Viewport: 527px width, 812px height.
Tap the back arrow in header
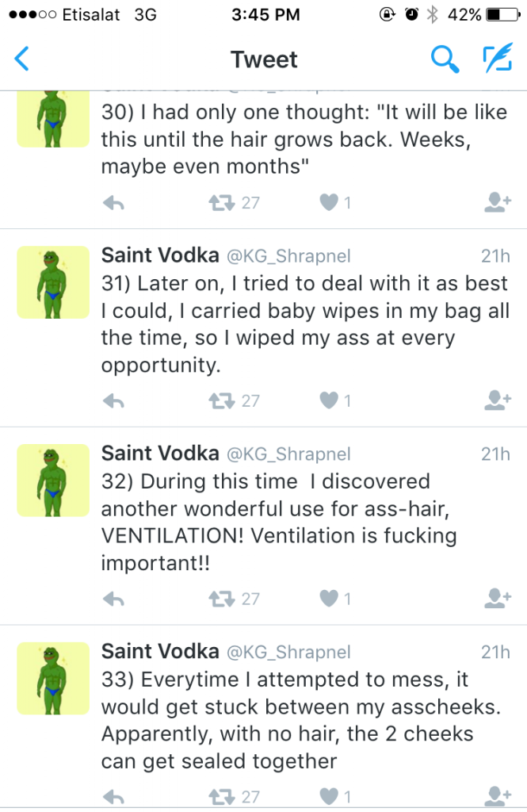[x=22, y=59]
